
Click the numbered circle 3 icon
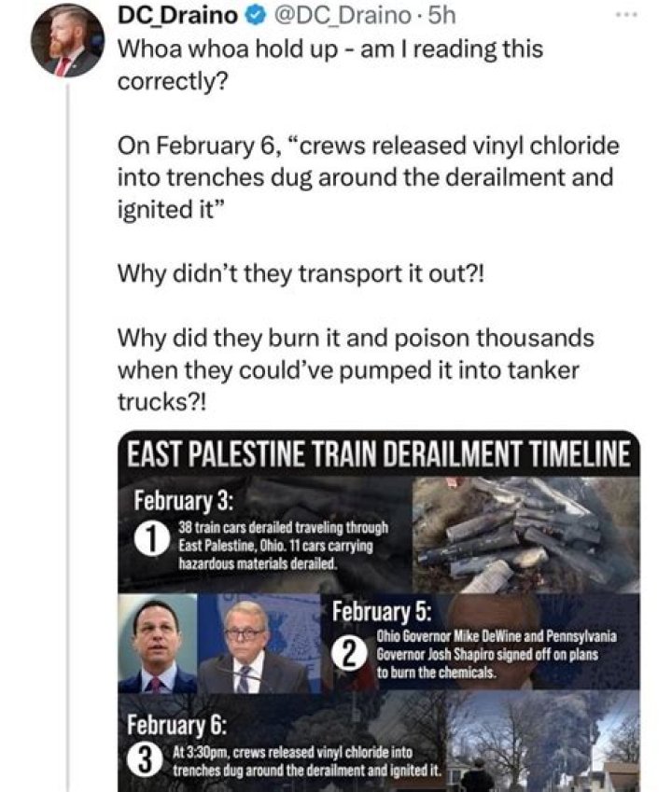[x=144, y=760]
